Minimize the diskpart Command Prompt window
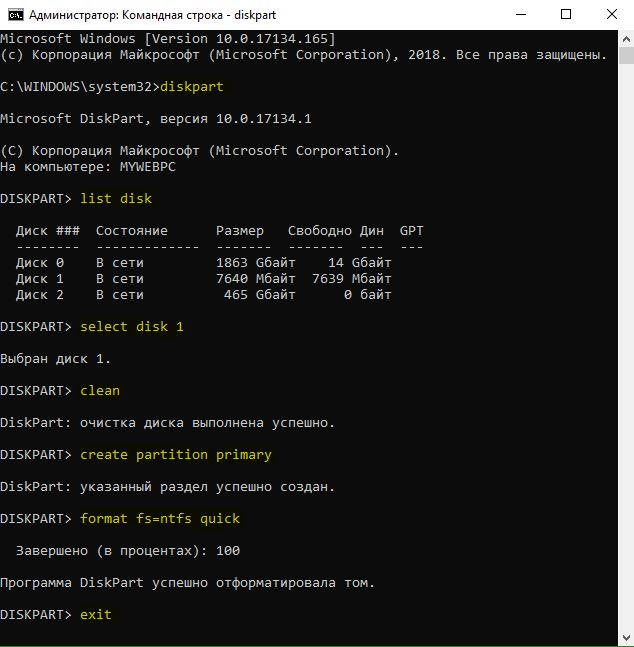The width and height of the screenshot is (634, 647). coord(521,14)
